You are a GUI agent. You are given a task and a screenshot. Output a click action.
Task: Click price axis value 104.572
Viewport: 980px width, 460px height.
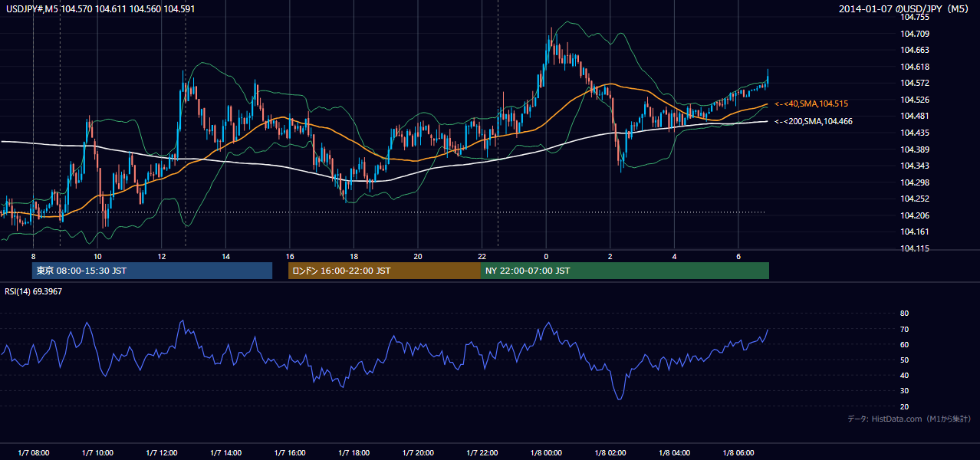coord(916,83)
